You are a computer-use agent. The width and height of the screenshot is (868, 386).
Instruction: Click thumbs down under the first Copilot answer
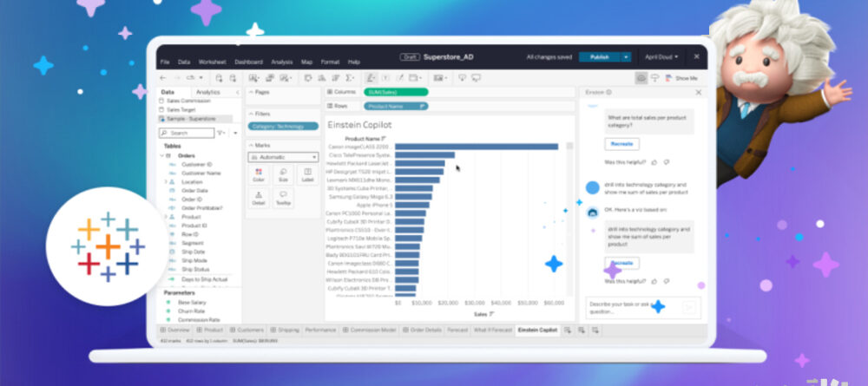pyautogui.click(x=666, y=161)
